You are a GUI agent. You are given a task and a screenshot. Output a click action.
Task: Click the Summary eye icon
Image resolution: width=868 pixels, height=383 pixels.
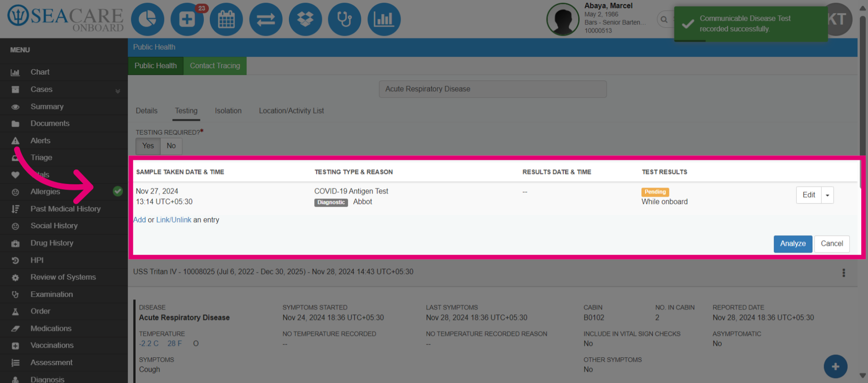[15, 107]
